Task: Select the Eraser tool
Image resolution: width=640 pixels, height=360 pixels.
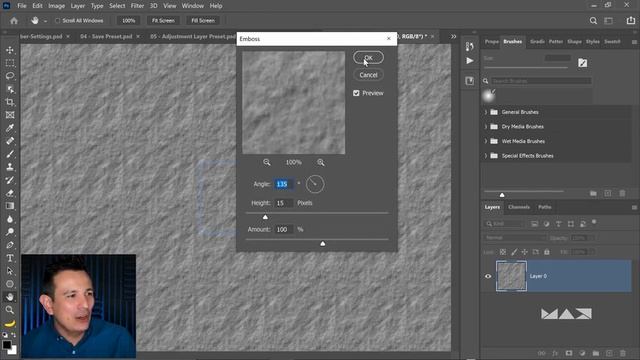Action: tap(10, 193)
